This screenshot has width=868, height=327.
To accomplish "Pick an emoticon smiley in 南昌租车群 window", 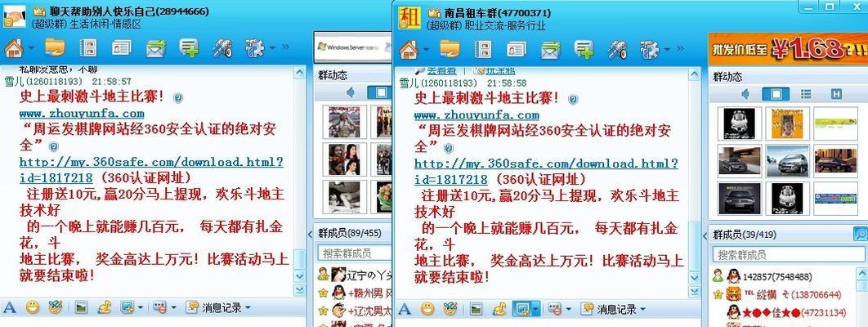I will (428, 309).
